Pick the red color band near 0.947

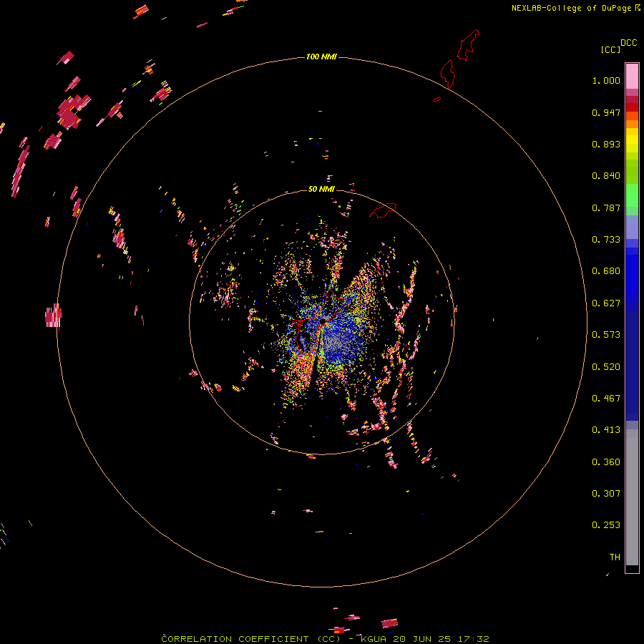[x=632, y=107]
